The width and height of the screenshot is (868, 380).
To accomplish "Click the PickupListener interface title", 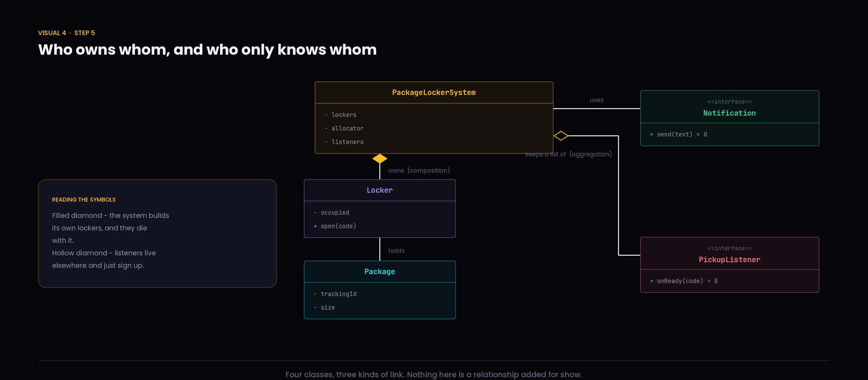I will pos(730,259).
